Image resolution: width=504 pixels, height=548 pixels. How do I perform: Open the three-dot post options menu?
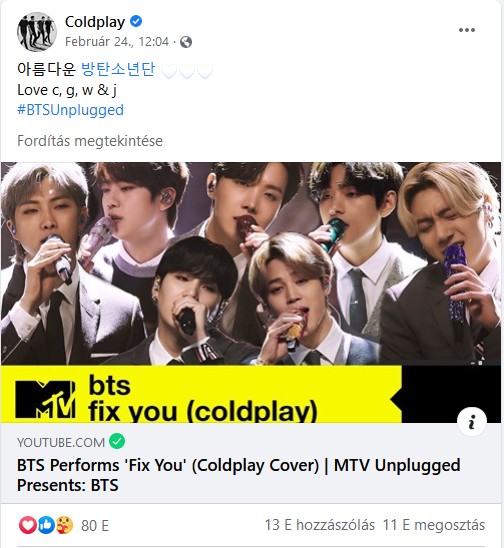[467, 30]
